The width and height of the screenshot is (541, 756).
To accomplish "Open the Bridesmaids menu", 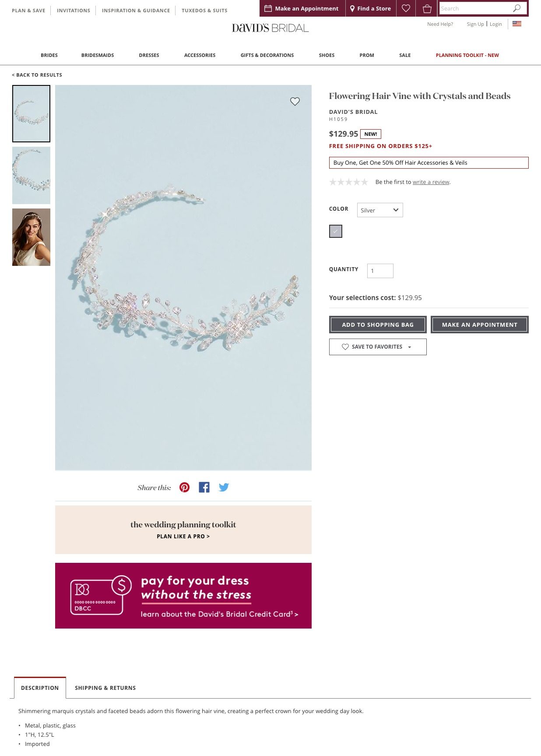I will tap(98, 55).
